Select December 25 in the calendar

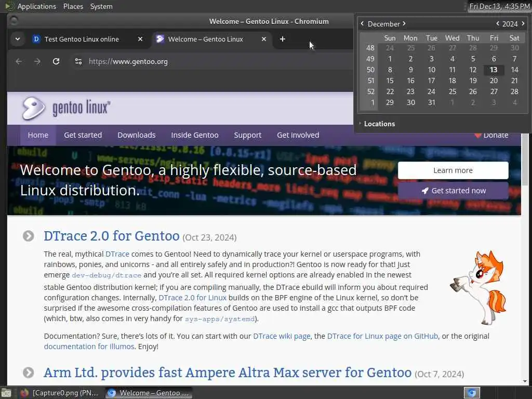453,91
